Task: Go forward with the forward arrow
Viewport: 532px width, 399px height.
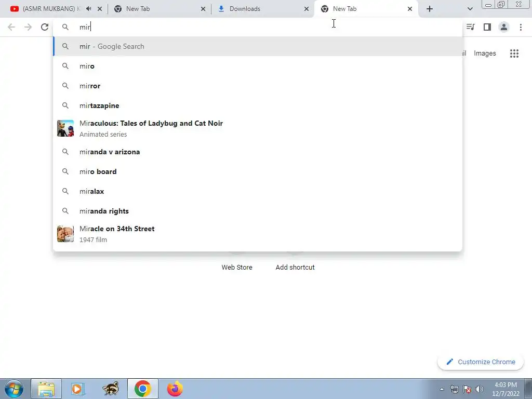Action: [28, 27]
